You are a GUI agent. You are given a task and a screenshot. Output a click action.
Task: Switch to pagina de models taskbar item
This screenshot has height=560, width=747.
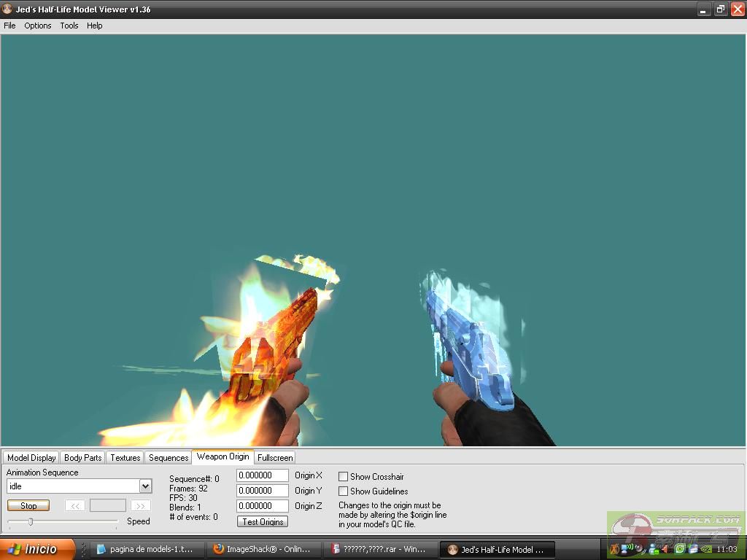(x=145, y=549)
